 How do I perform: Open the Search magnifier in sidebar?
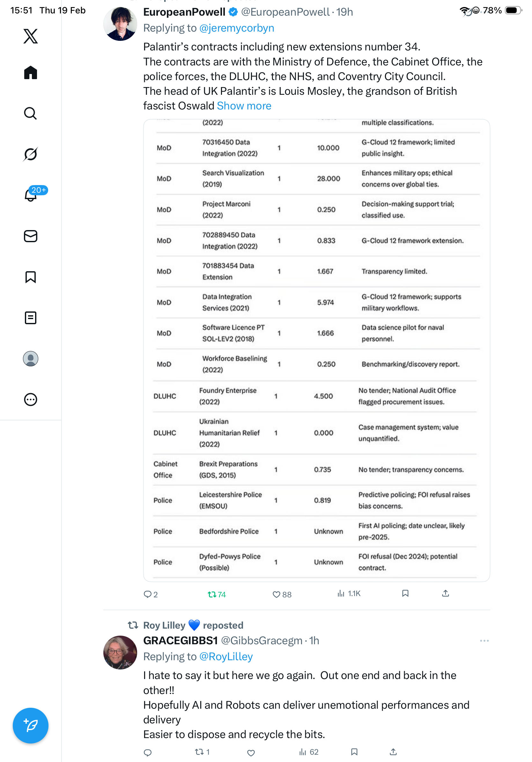[x=31, y=114]
